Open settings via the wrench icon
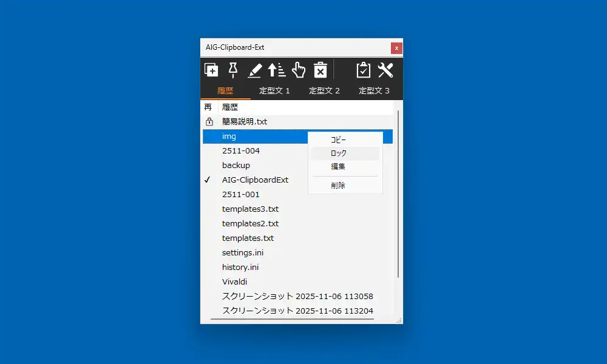This screenshot has height=364, width=607. click(386, 70)
